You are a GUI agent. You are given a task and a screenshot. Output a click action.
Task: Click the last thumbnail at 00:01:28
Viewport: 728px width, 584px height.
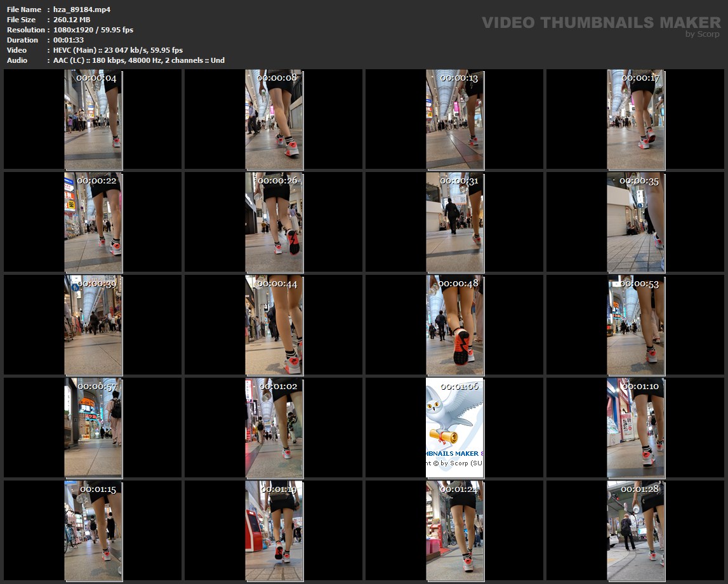[636, 531]
